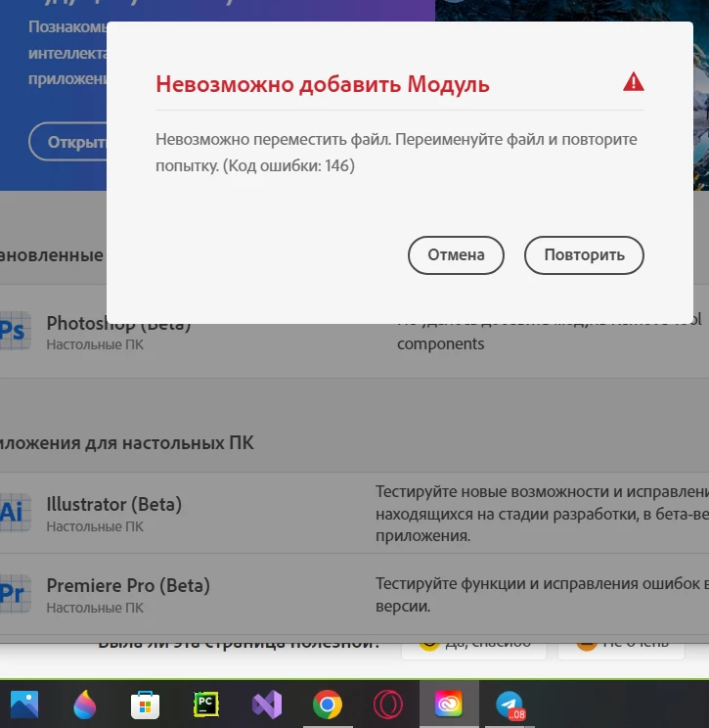Open Opera browser from taskbar
This screenshot has height=728, width=709.
[388, 705]
